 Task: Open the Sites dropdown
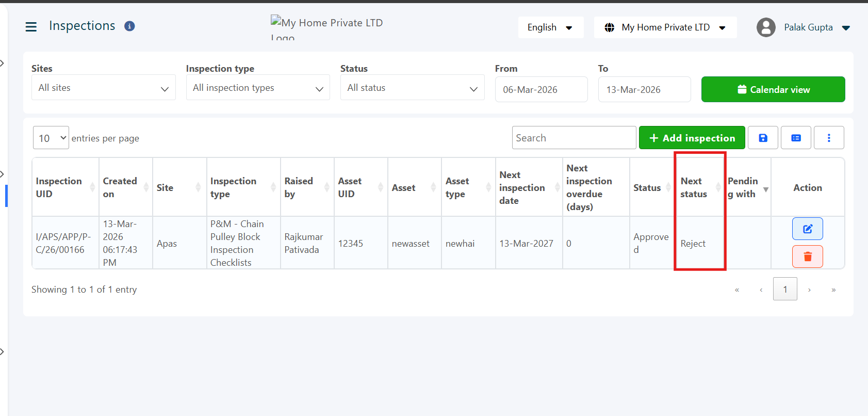tap(103, 88)
